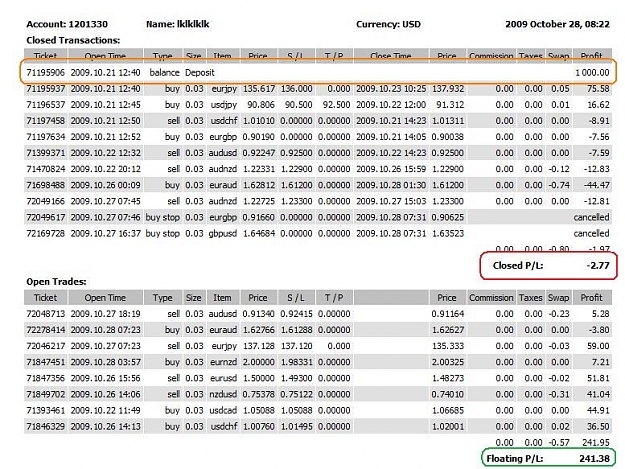Click the eurusd item
This screenshot has height=469, width=625.
point(223,378)
